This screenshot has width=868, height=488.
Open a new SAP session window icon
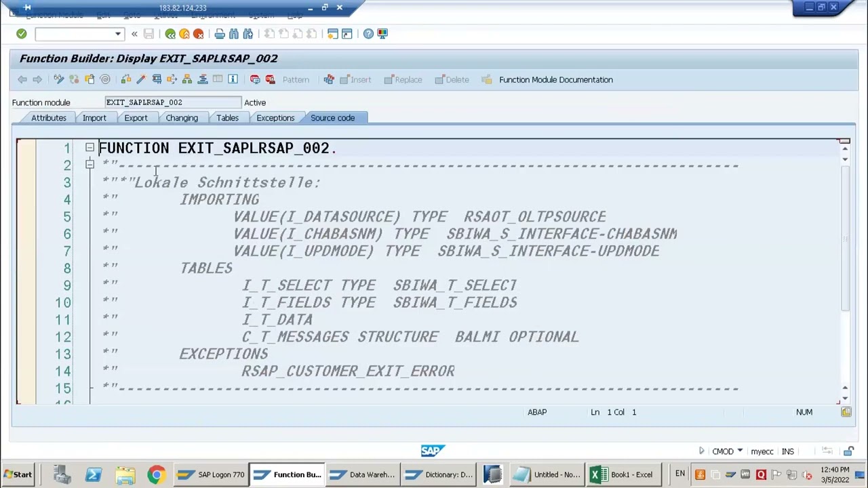332,34
